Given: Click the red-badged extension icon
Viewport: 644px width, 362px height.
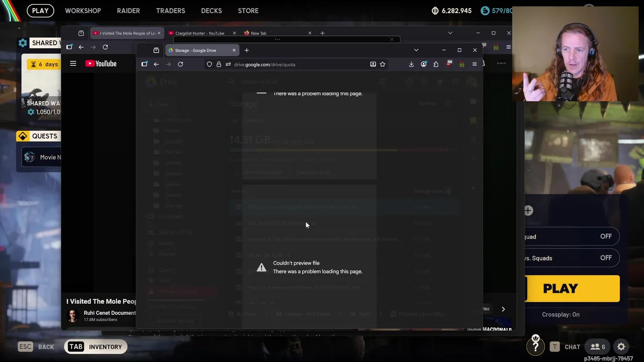Looking at the screenshot, I should click(449, 64).
